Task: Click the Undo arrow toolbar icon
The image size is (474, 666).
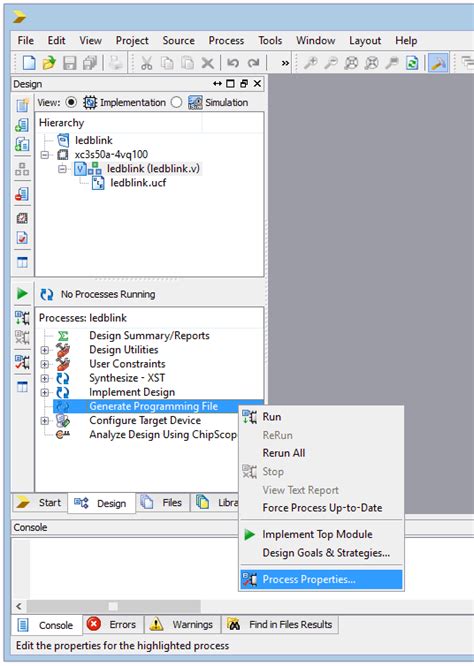Action: click(x=233, y=63)
